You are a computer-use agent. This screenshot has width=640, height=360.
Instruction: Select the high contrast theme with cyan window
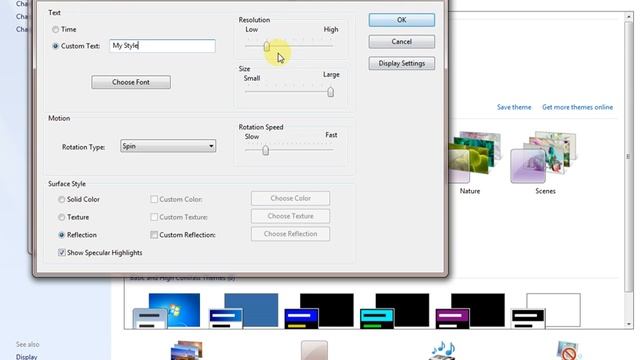(x=395, y=311)
